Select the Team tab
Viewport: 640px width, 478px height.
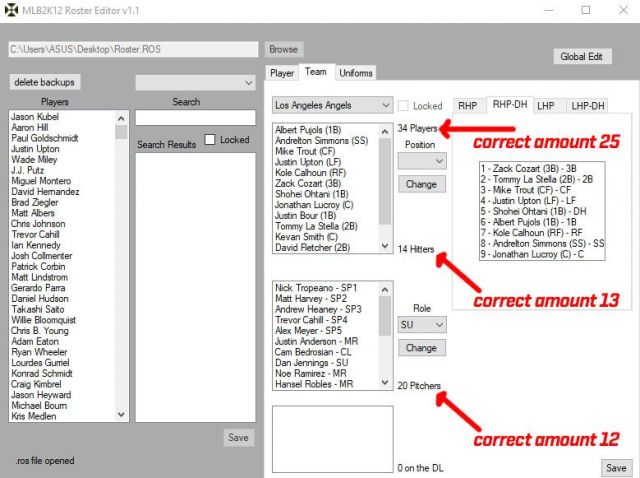coord(316,72)
